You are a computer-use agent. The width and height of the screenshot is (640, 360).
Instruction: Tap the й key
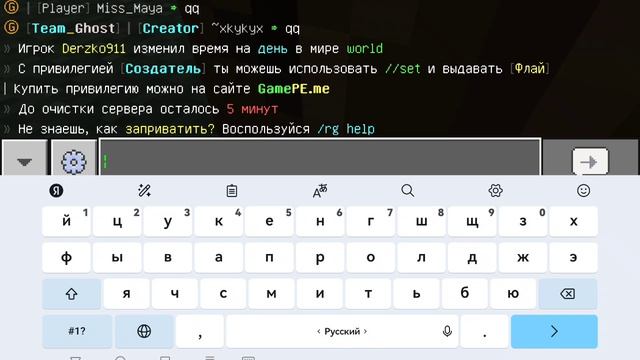pos(67,221)
